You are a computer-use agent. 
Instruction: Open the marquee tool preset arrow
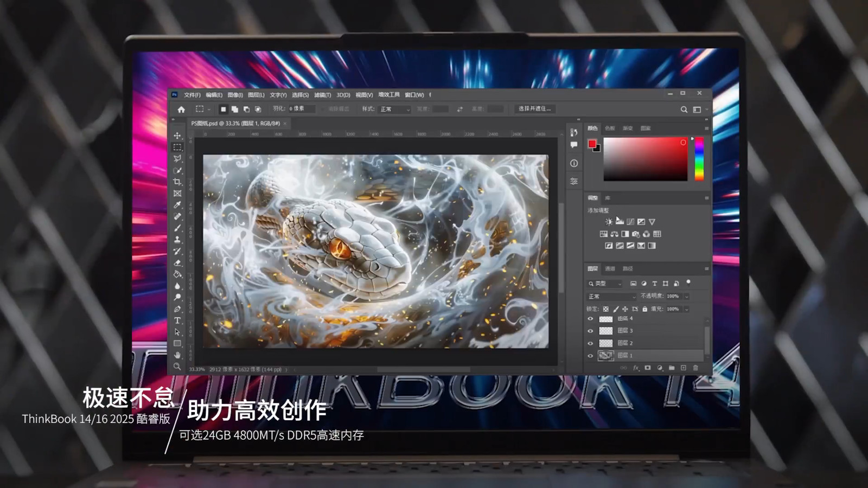[x=209, y=110]
